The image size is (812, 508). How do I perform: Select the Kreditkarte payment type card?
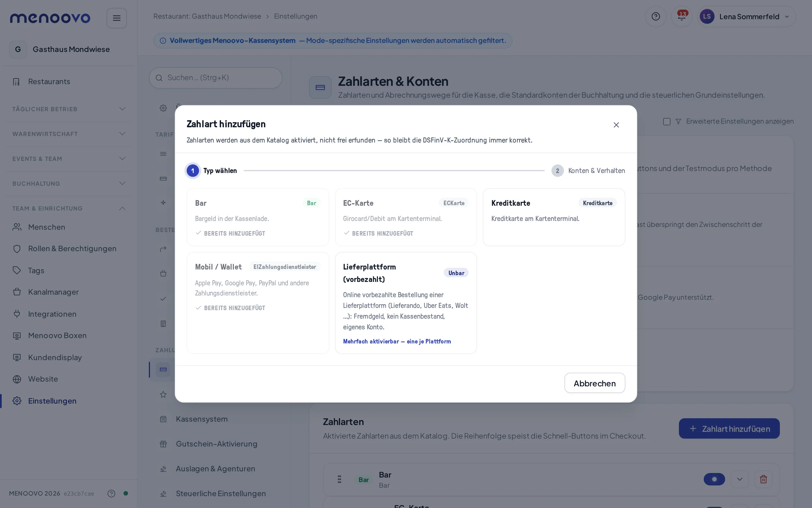point(554,217)
